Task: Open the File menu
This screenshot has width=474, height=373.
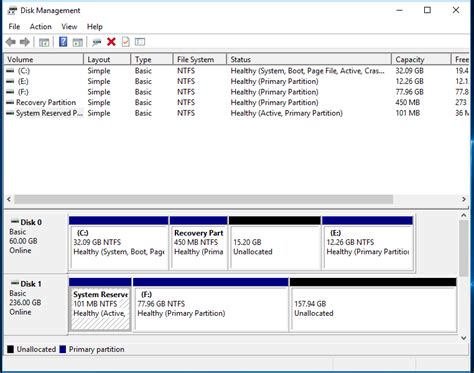Action: coord(14,27)
